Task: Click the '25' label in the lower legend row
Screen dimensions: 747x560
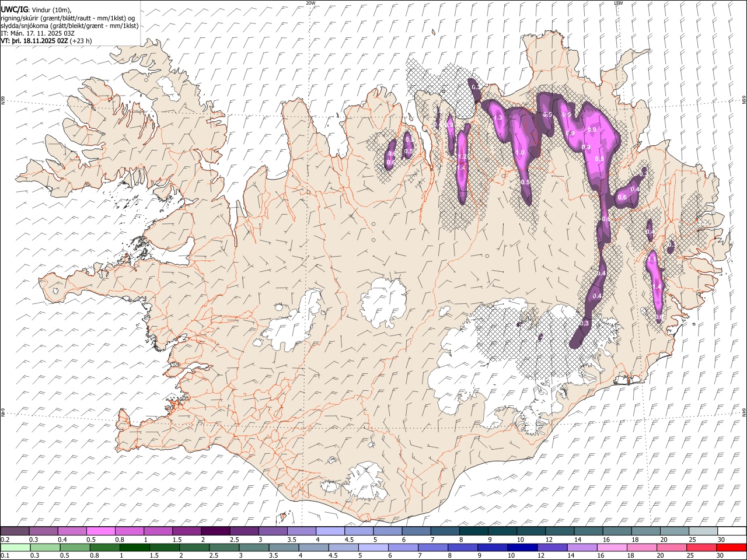Action: [x=692, y=555]
